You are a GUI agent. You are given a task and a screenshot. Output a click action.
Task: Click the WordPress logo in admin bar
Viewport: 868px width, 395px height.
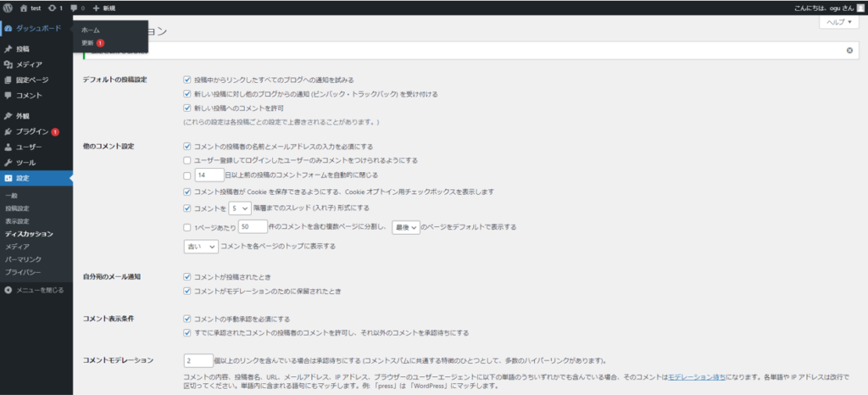coord(8,8)
